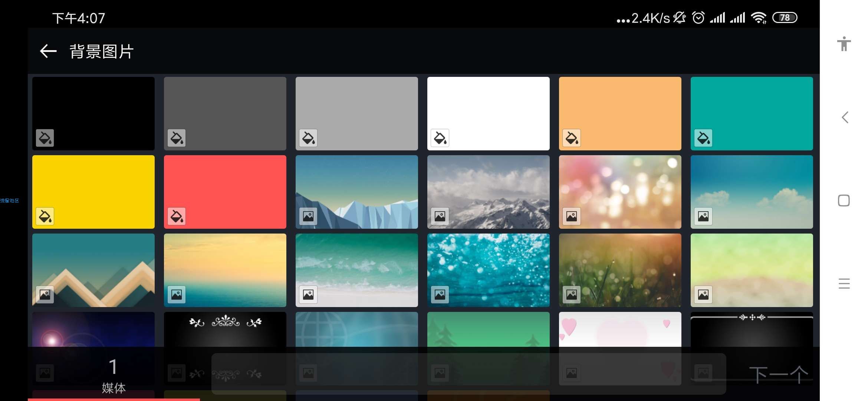
Task: Tap paint bucket icon on orange swatch
Action: pos(572,138)
